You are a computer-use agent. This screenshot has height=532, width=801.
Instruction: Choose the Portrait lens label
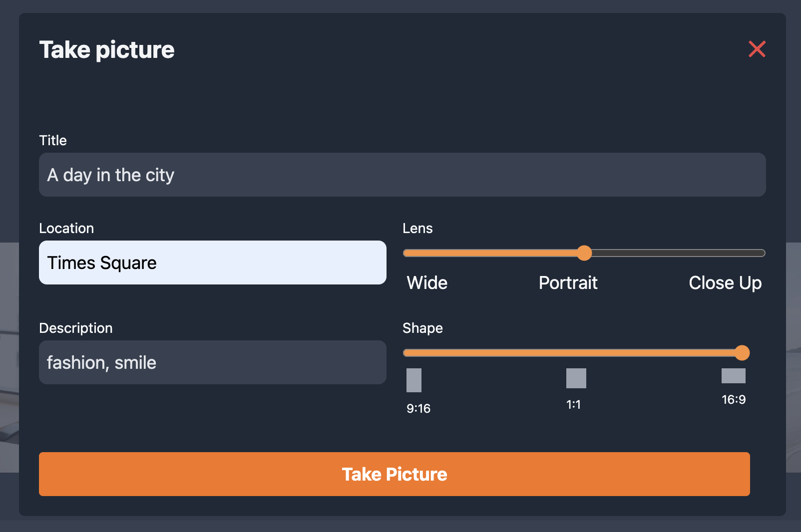click(568, 283)
